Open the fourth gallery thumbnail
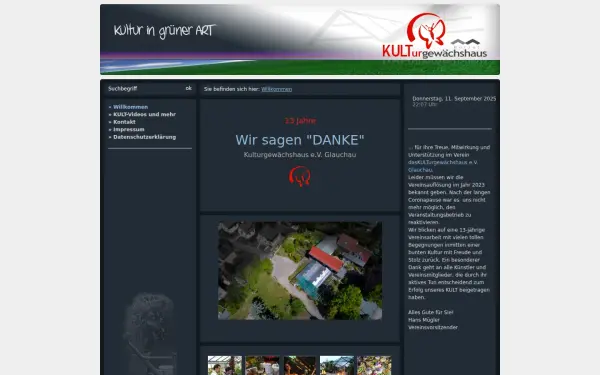600x375 pixels. 337,365
